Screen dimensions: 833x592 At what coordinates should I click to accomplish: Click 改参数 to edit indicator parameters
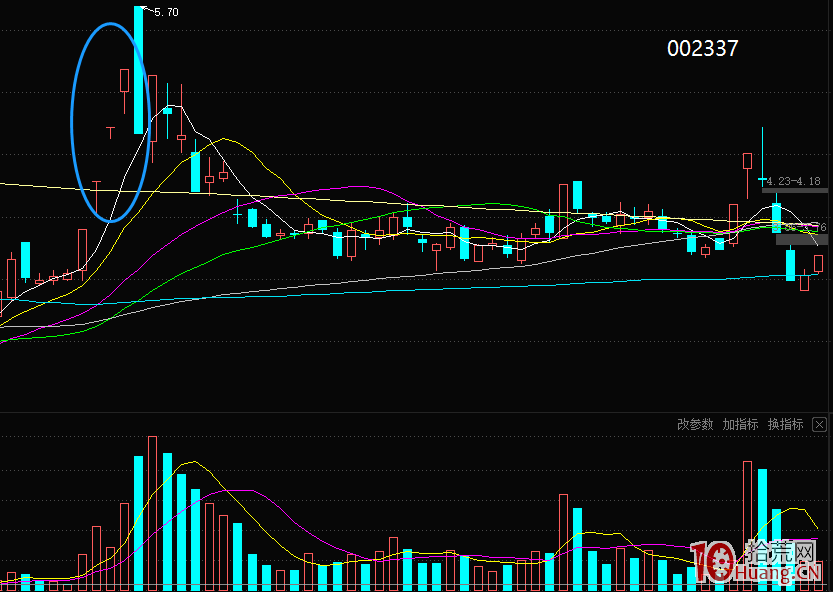[x=695, y=424]
